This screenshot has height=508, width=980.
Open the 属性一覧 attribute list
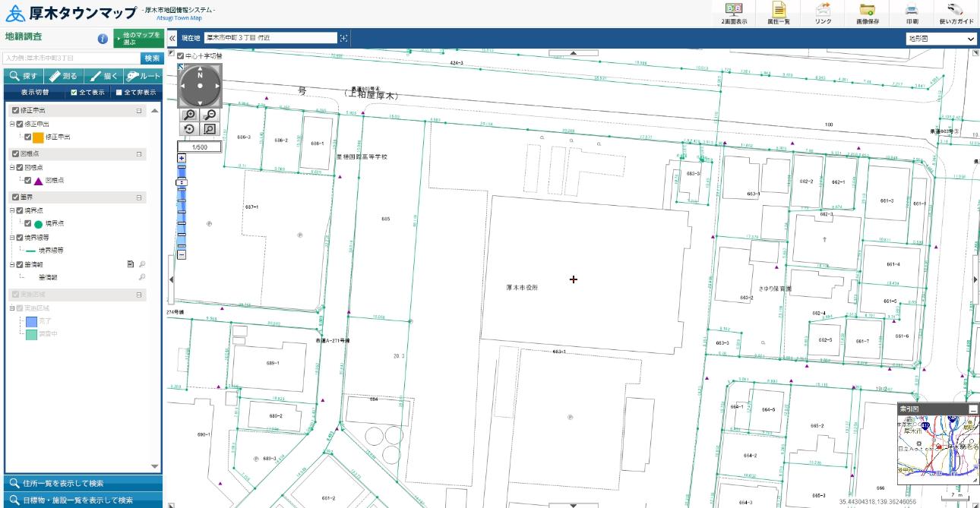778,14
